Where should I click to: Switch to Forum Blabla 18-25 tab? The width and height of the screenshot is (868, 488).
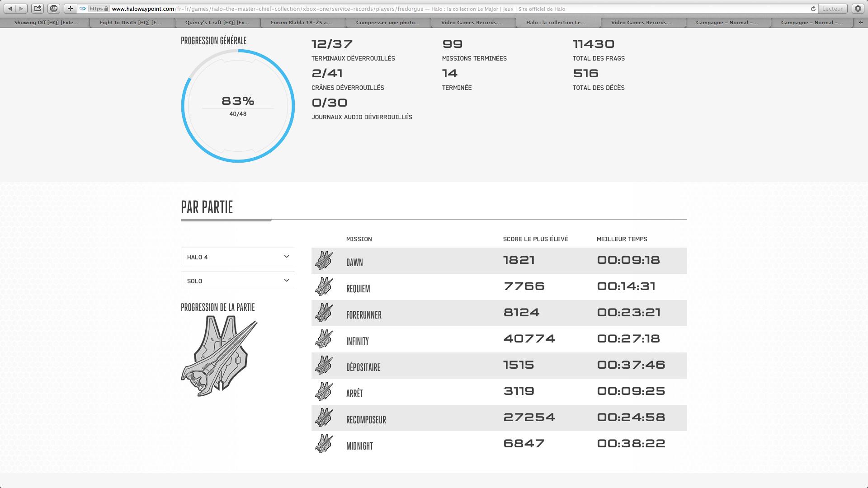[301, 22]
